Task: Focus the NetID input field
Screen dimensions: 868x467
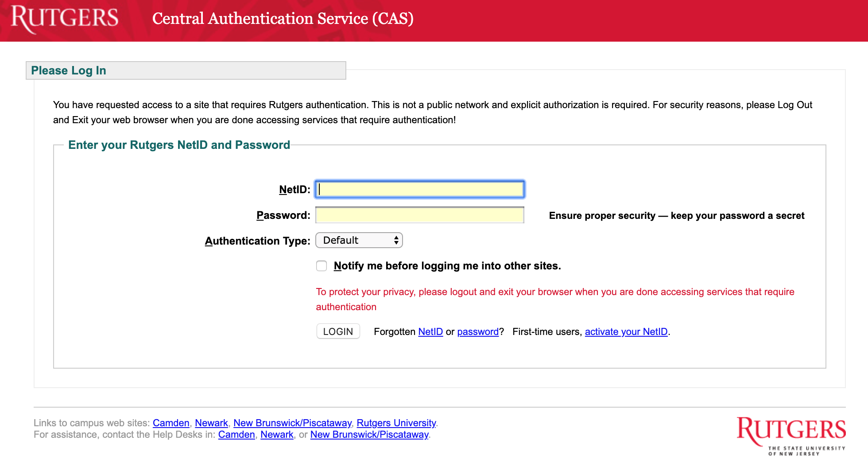Action: pyautogui.click(x=419, y=190)
